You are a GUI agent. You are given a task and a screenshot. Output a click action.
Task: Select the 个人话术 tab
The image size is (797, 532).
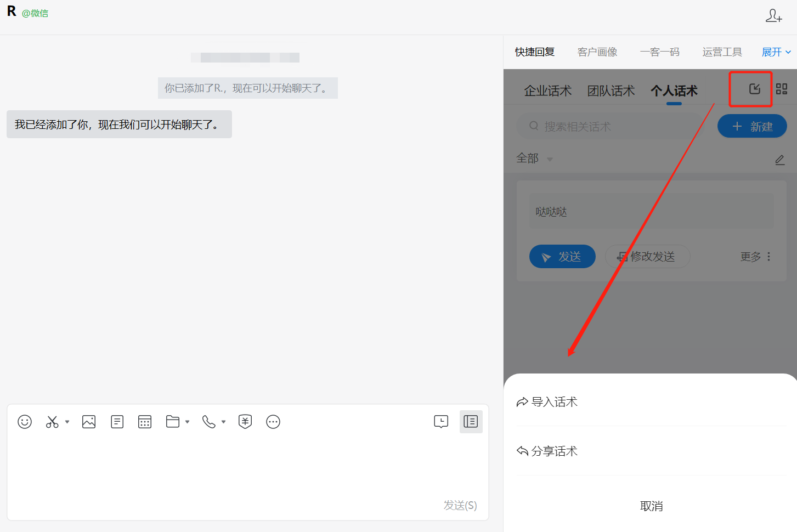point(674,90)
